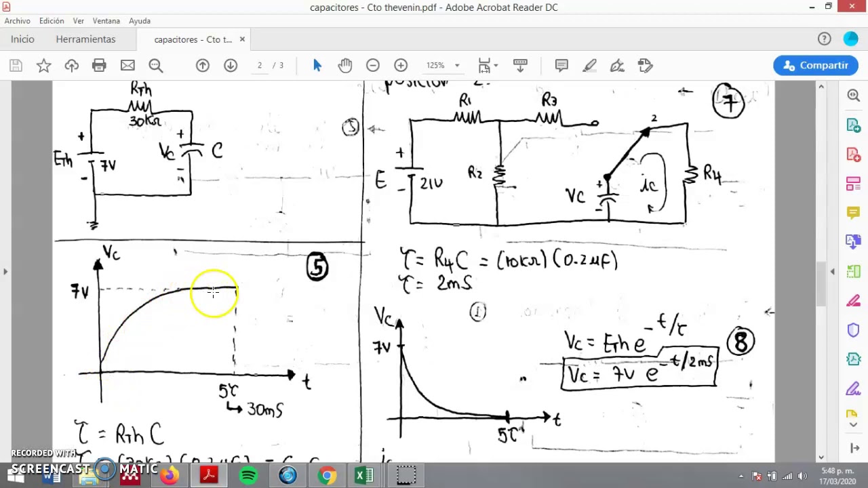868x488 pixels.
Task: Open Excel from the taskbar
Action: [365, 475]
